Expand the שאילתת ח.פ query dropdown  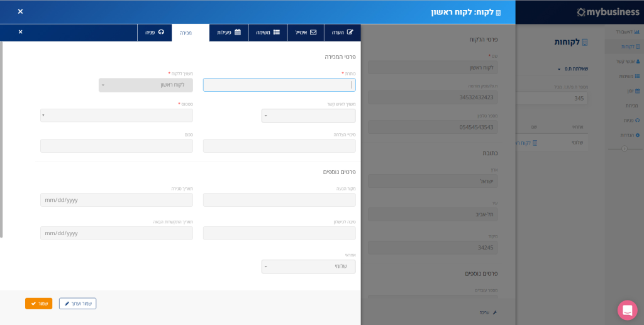point(572,69)
